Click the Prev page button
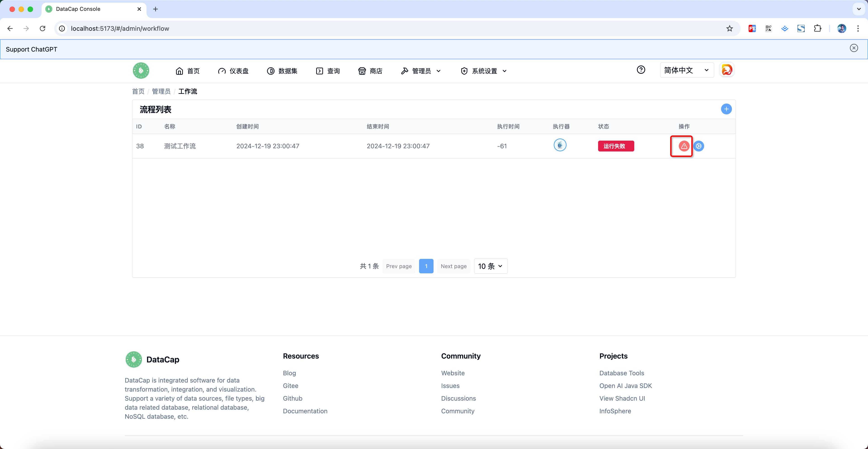868x449 pixels. coord(399,266)
